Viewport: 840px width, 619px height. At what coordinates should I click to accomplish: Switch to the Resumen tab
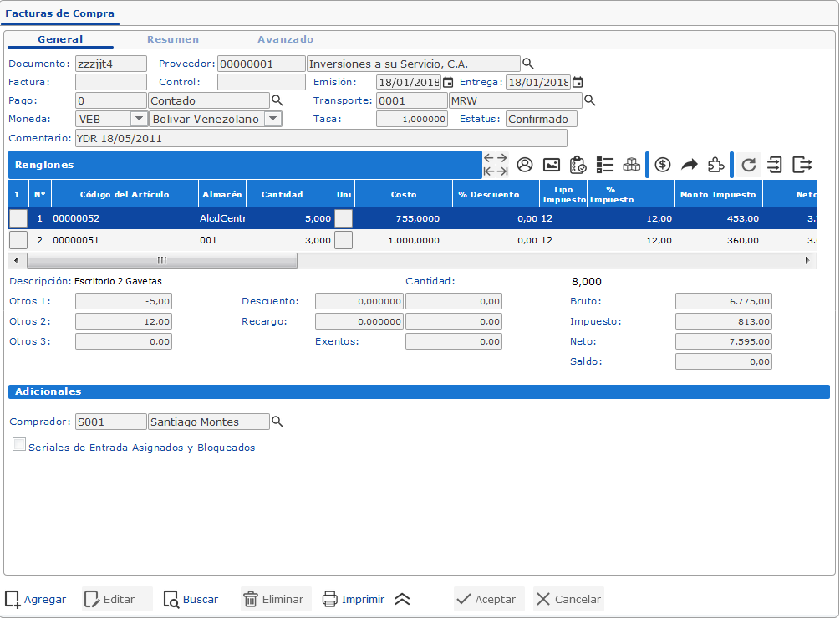click(173, 39)
